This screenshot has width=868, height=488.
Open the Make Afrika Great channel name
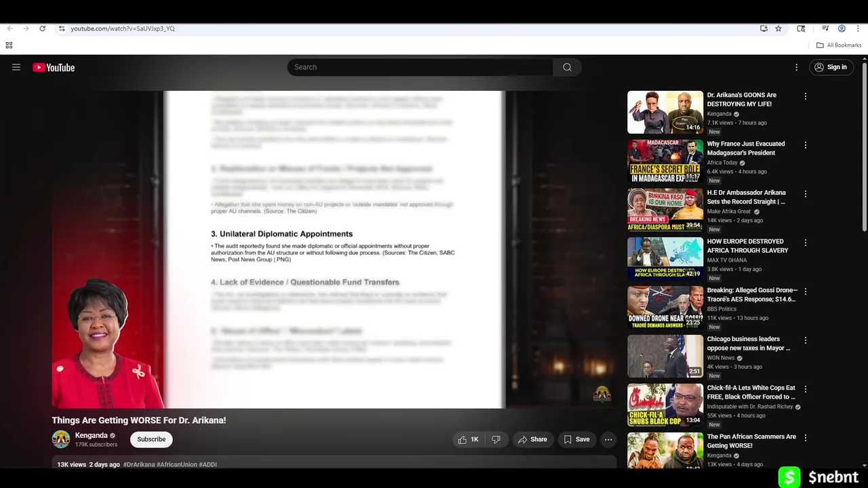(729, 211)
